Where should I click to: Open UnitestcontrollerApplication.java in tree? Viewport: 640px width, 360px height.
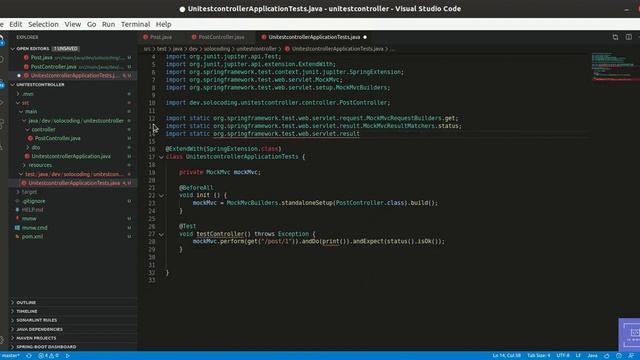(x=71, y=156)
